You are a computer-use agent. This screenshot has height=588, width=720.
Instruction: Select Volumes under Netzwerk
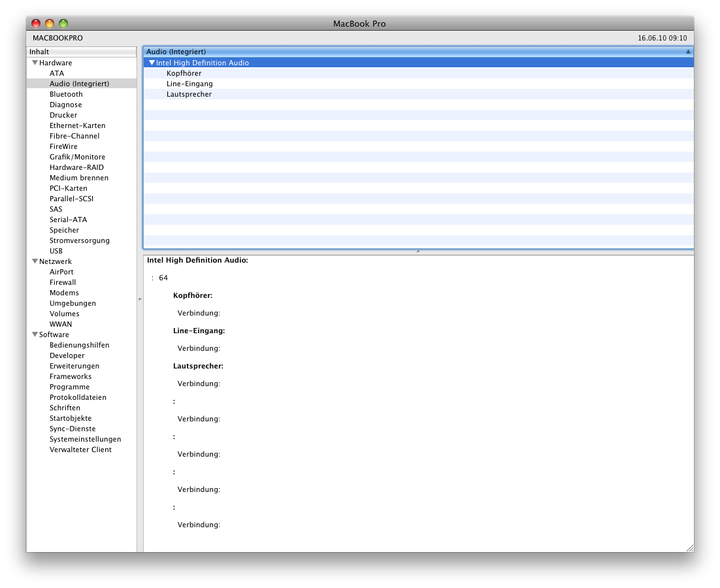(64, 314)
